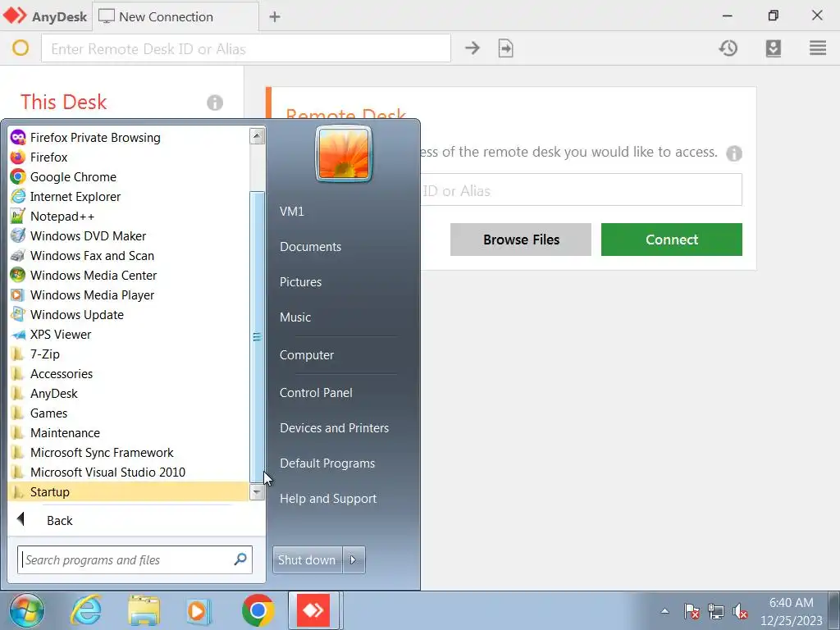The height and width of the screenshot is (630, 840).
Task: Expand the AnyDesk program folder
Action: 129,393
